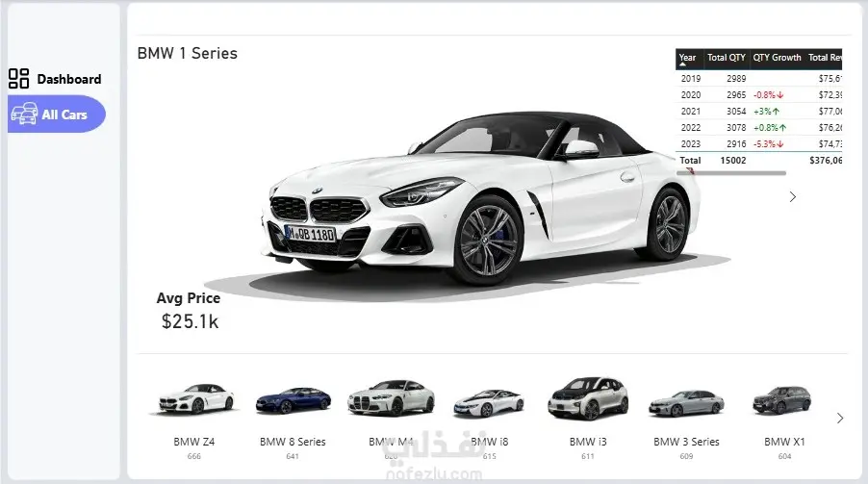Image resolution: width=868 pixels, height=484 pixels.
Task: Select the BMW X1 car image
Action: click(782, 400)
